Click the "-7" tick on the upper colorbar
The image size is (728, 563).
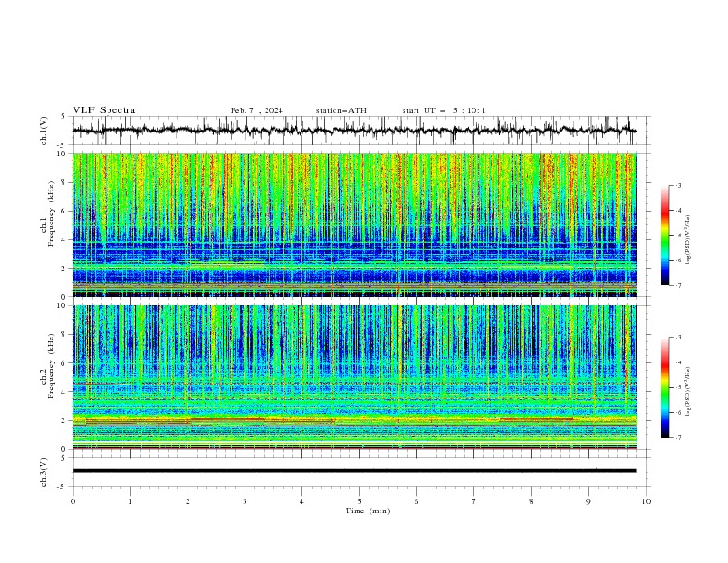(x=677, y=285)
